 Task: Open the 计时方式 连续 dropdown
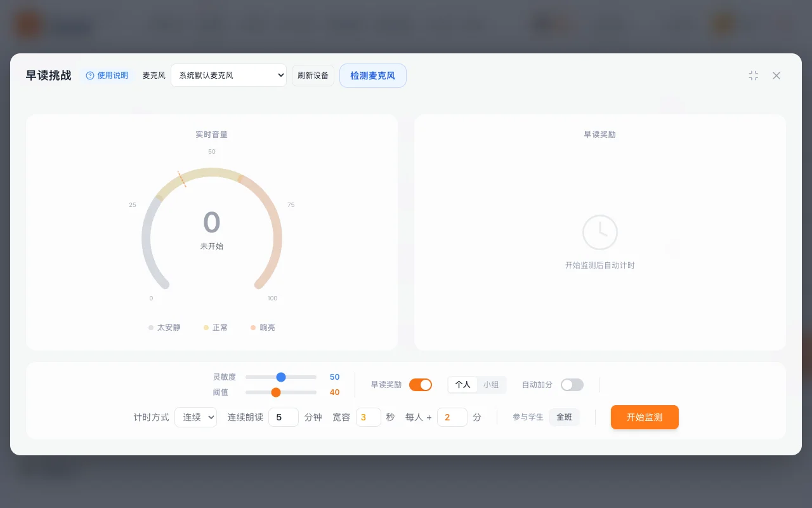tap(196, 417)
